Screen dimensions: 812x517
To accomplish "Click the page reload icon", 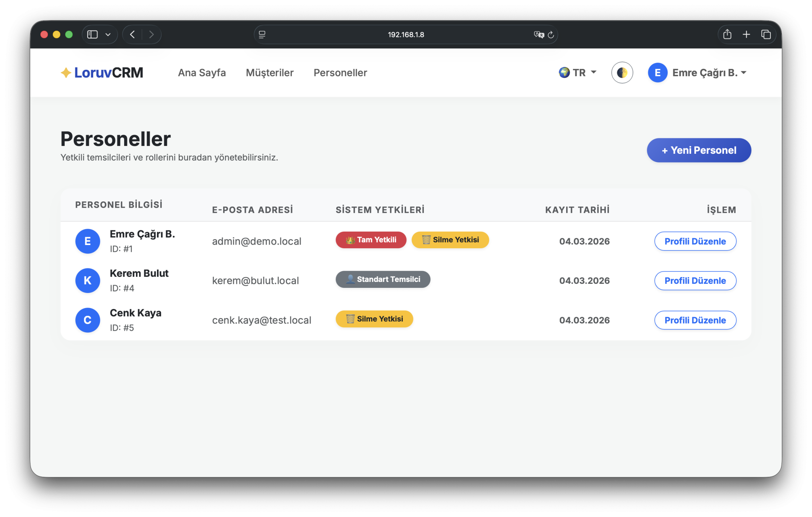I will 551,35.
